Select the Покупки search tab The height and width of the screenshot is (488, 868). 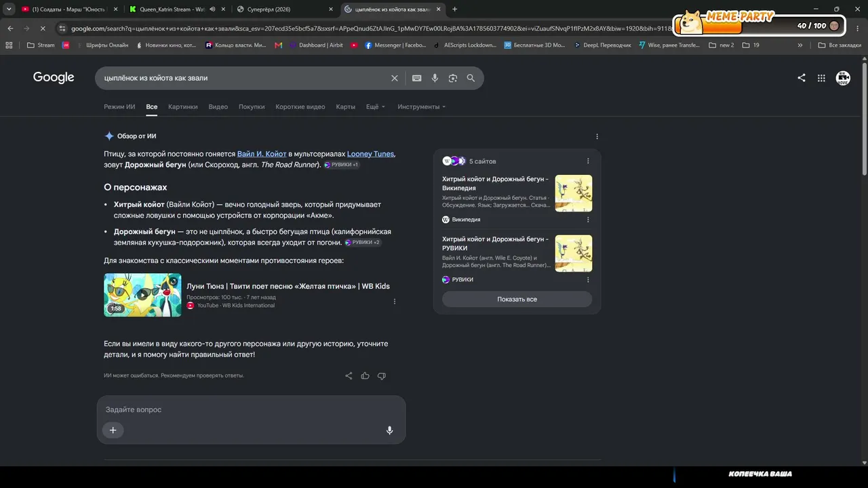coord(252,106)
